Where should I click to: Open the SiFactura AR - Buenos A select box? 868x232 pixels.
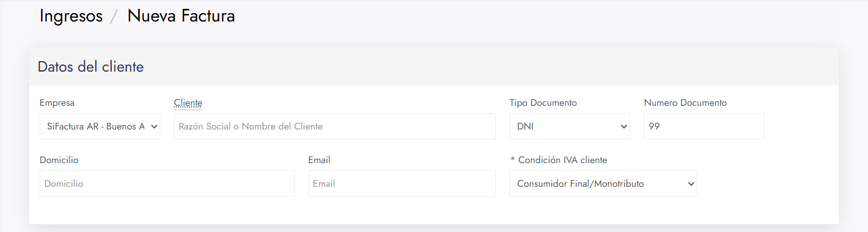point(100,126)
